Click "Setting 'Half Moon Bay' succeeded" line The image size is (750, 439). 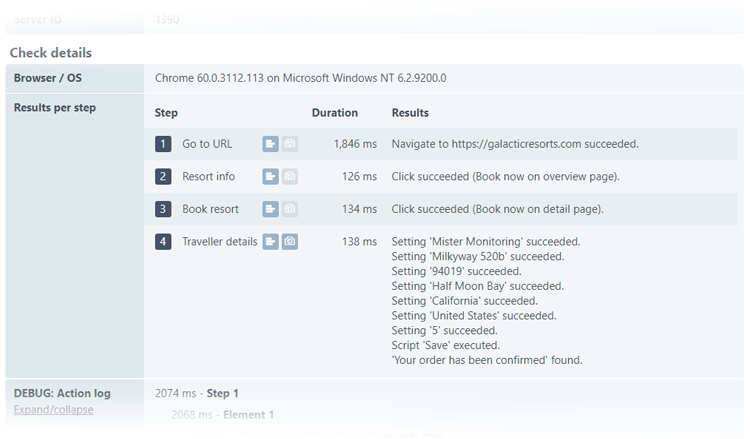click(x=478, y=286)
